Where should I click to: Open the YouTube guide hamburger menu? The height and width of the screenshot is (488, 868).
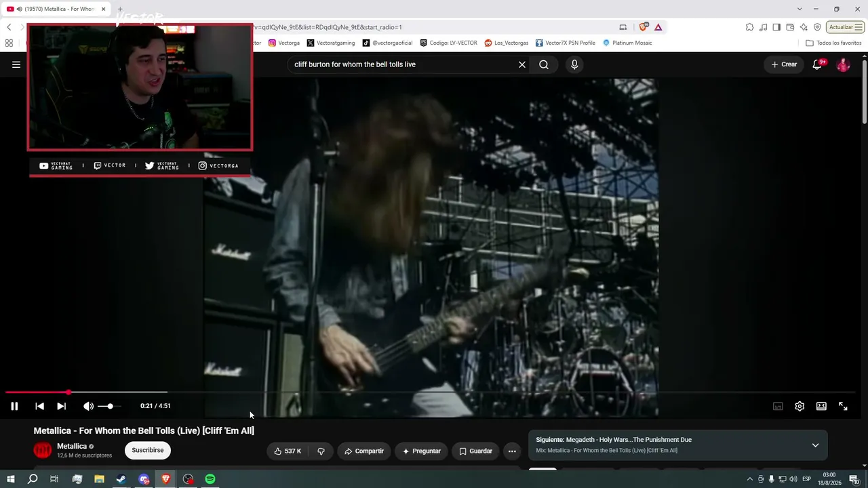pyautogui.click(x=16, y=64)
